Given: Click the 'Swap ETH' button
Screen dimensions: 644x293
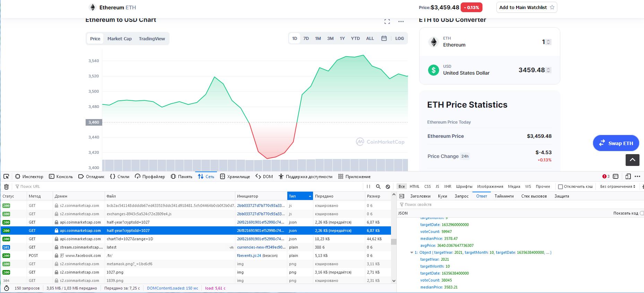Looking at the screenshot, I should [616, 143].
